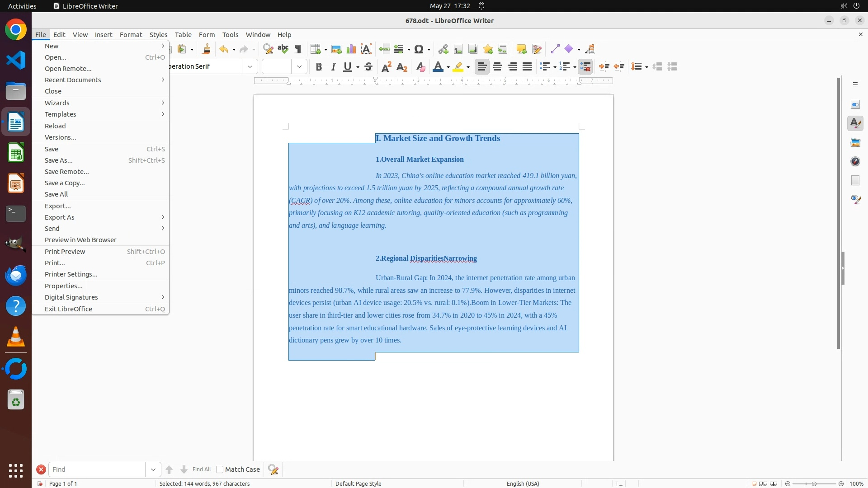This screenshot has height=488, width=868.
Task: Apply Superscript formatting icon
Action: point(387,67)
